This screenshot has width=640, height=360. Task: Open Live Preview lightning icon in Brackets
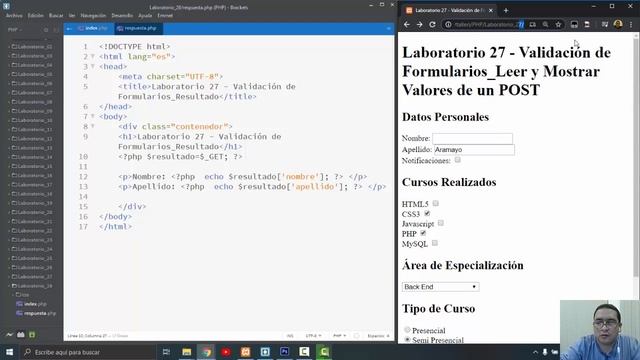pyautogui.click(x=9, y=335)
